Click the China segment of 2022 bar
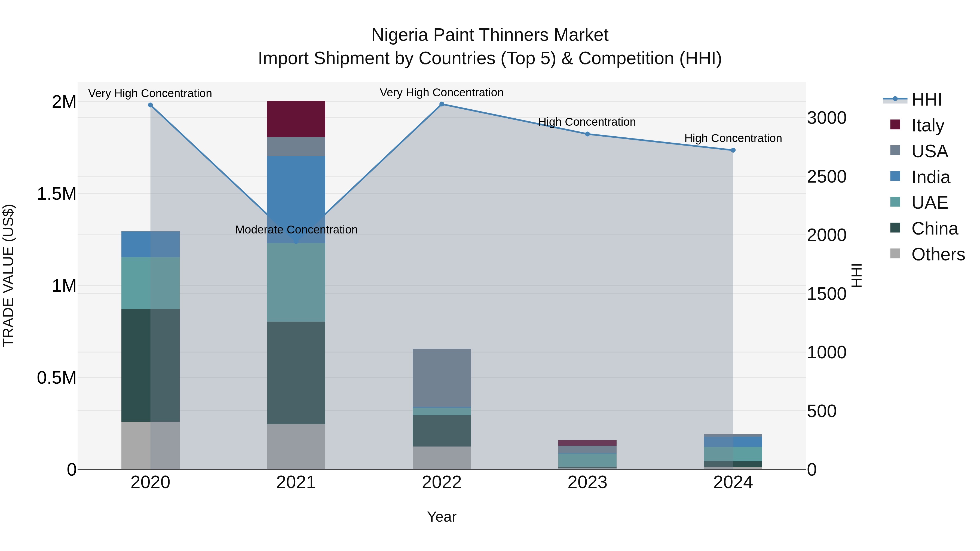The height and width of the screenshot is (551, 980). (x=442, y=431)
